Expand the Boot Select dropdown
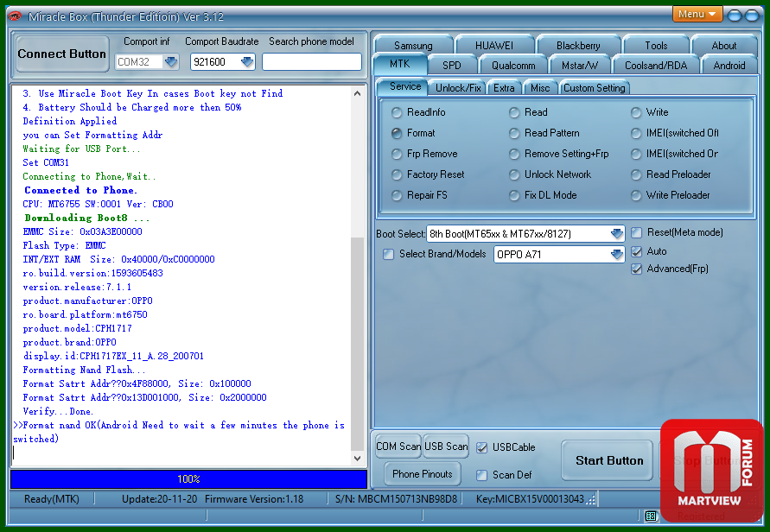The width and height of the screenshot is (770, 532). [616, 233]
